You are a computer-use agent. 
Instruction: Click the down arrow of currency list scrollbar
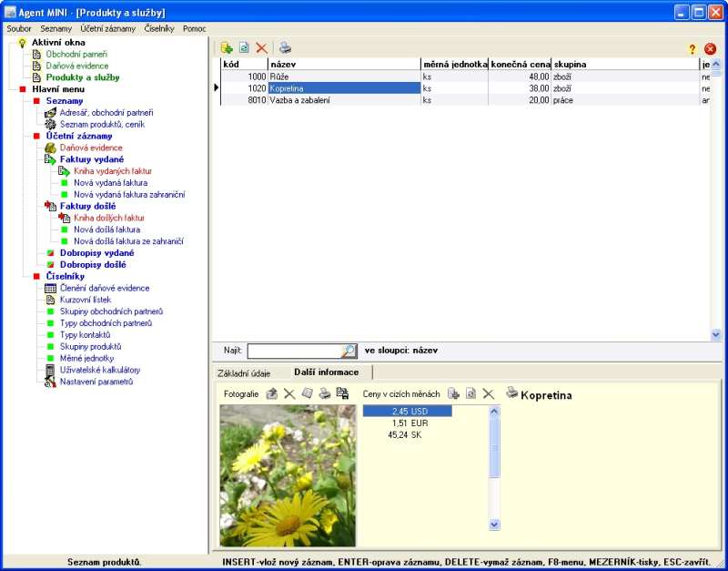coord(494,525)
